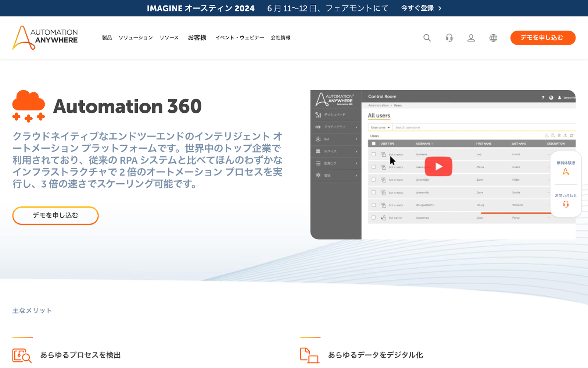Click the 監査ログ list icon in sidebar
Screen dimensions: 588x368
[x=318, y=163]
